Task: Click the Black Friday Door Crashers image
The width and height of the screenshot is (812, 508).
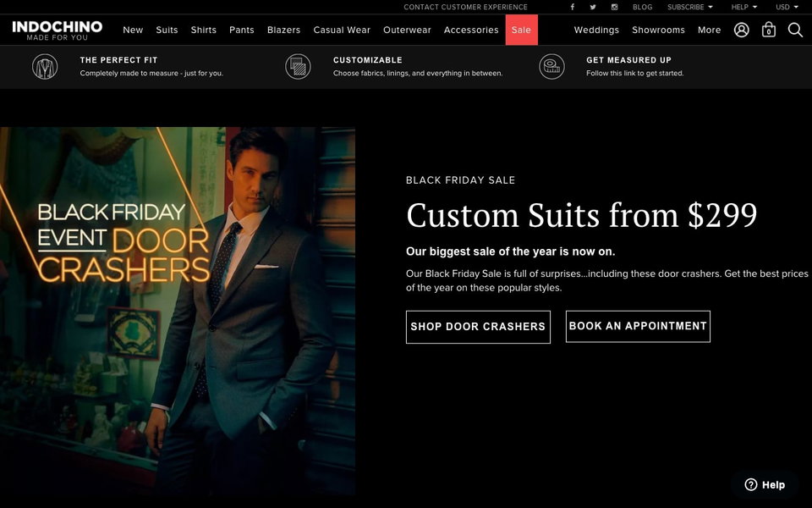Action: click(x=178, y=311)
